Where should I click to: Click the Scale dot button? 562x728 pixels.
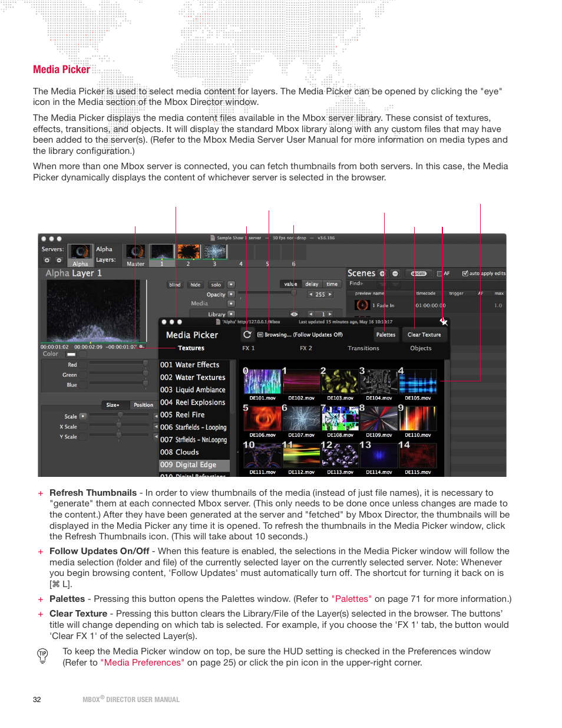(x=83, y=416)
